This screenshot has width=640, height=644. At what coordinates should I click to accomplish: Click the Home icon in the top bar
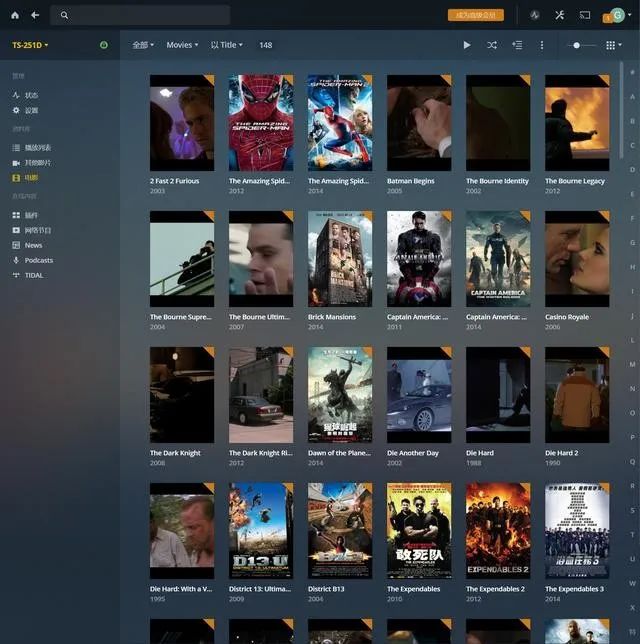[15, 15]
